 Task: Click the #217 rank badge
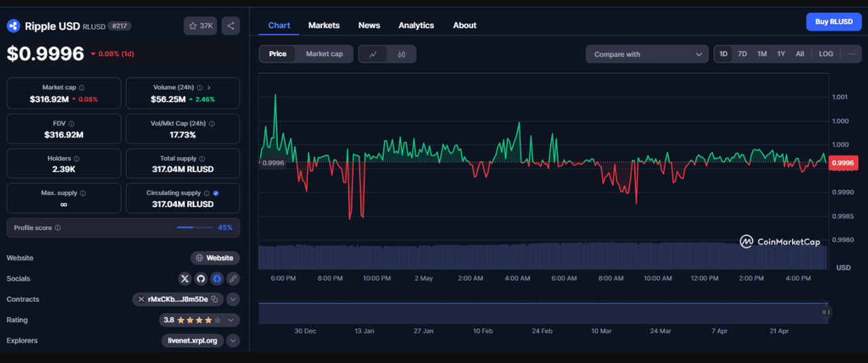pos(119,26)
